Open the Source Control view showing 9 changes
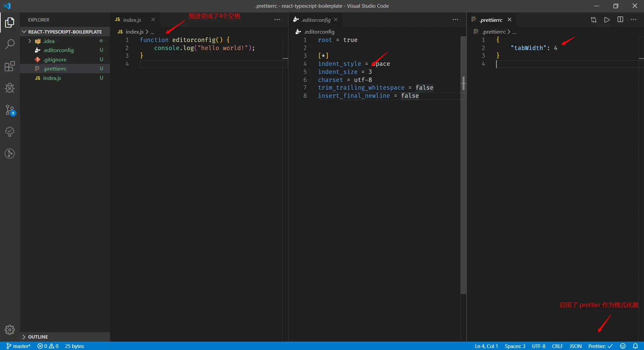 10,110
